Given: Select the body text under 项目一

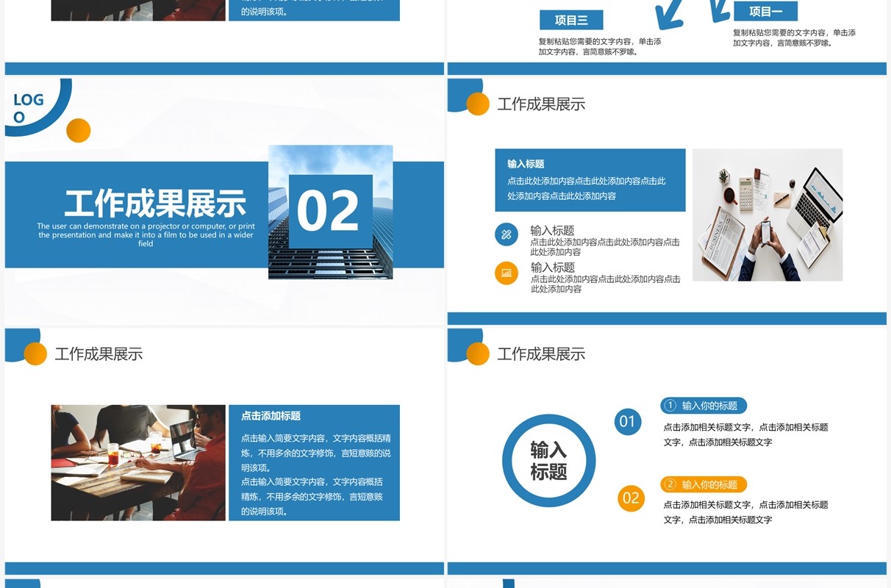Looking at the screenshot, I should [x=794, y=37].
